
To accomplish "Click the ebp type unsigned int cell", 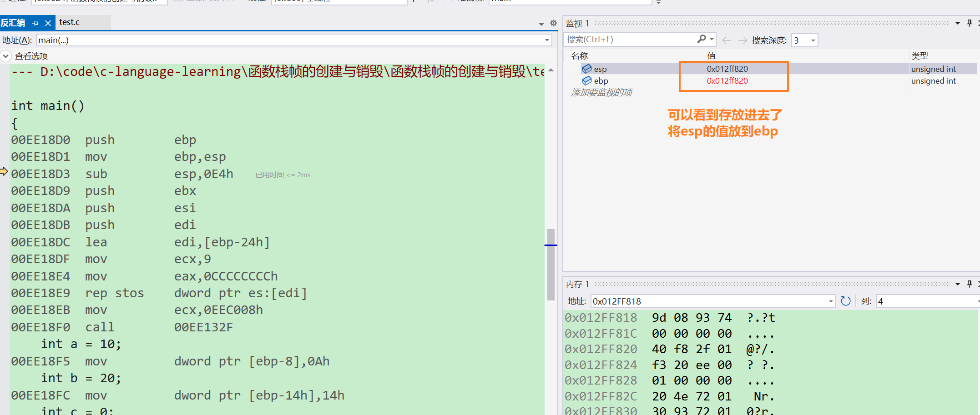I will (933, 81).
